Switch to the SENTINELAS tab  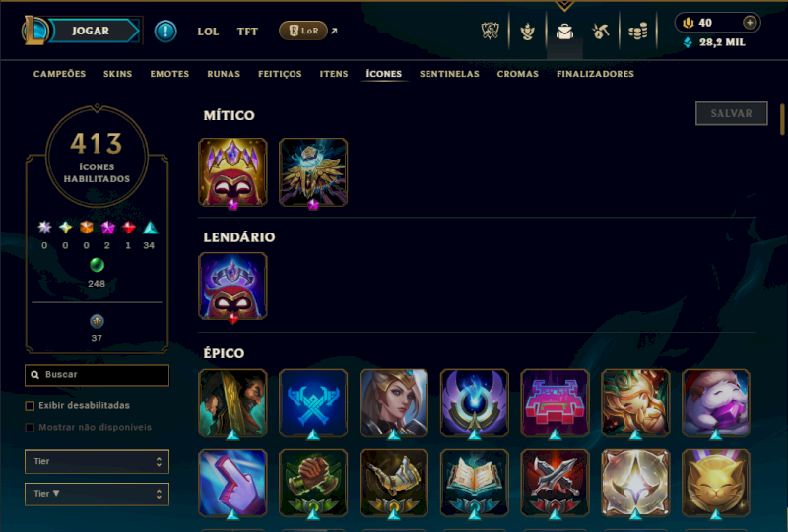click(449, 74)
